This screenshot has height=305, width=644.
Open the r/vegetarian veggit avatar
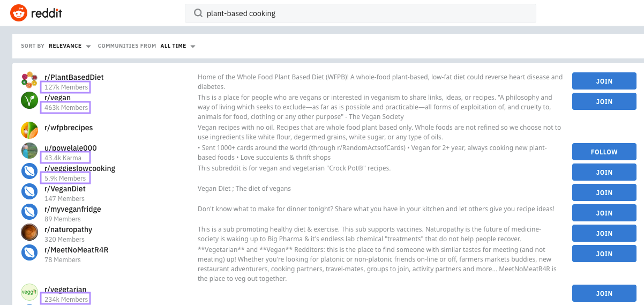click(x=29, y=292)
